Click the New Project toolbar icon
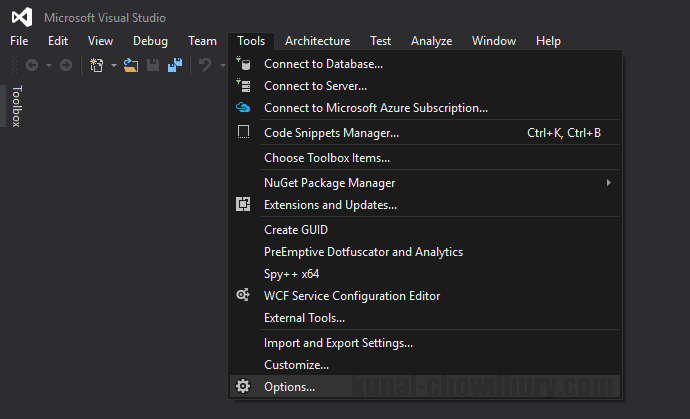Screen dimensions: 690x419 pos(97,65)
